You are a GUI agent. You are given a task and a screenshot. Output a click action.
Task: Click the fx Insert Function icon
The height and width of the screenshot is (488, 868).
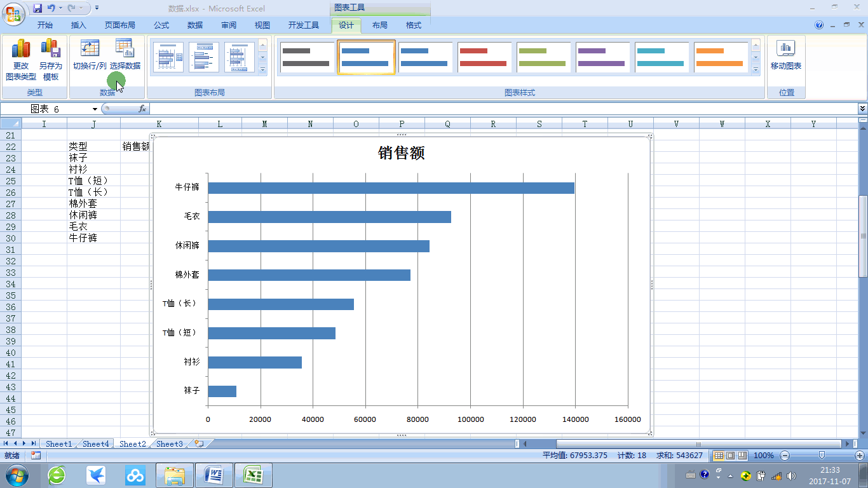(142, 109)
